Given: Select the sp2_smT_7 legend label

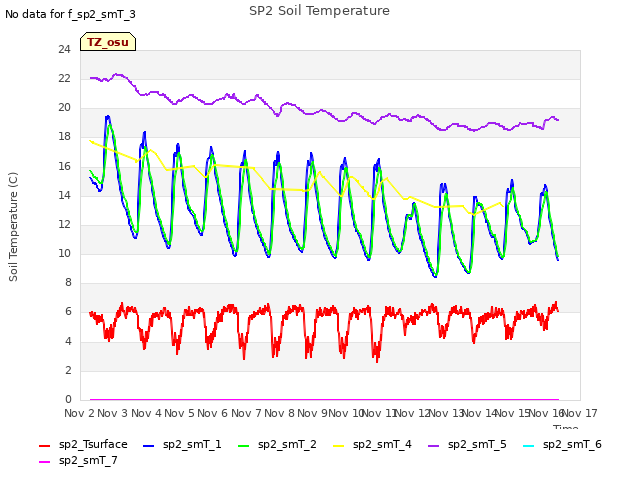Looking at the screenshot, I should coord(88,460).
